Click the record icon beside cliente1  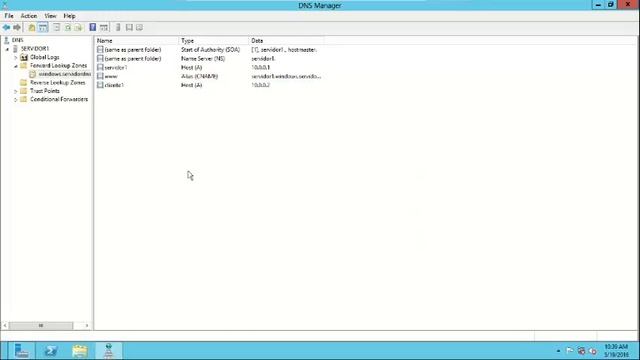pyautogui.click(x=100, y=85)
